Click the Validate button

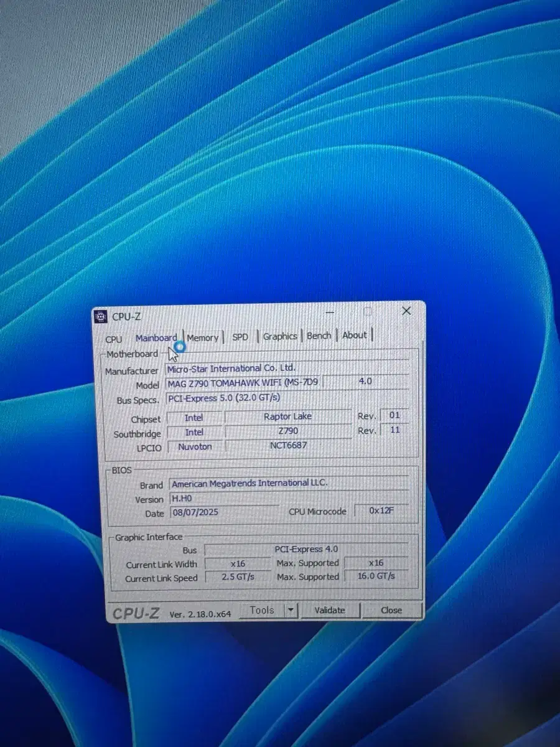(330, 610)
